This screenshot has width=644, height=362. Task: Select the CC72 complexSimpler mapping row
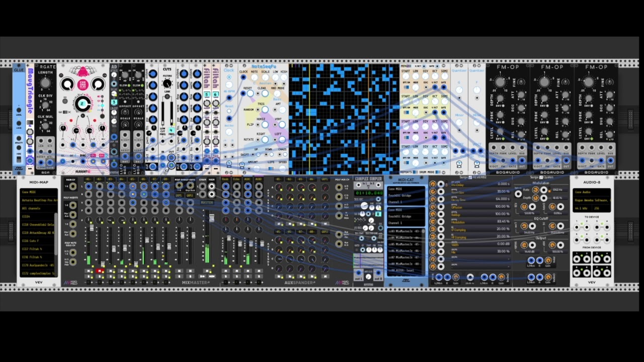[x=38, y=273]
